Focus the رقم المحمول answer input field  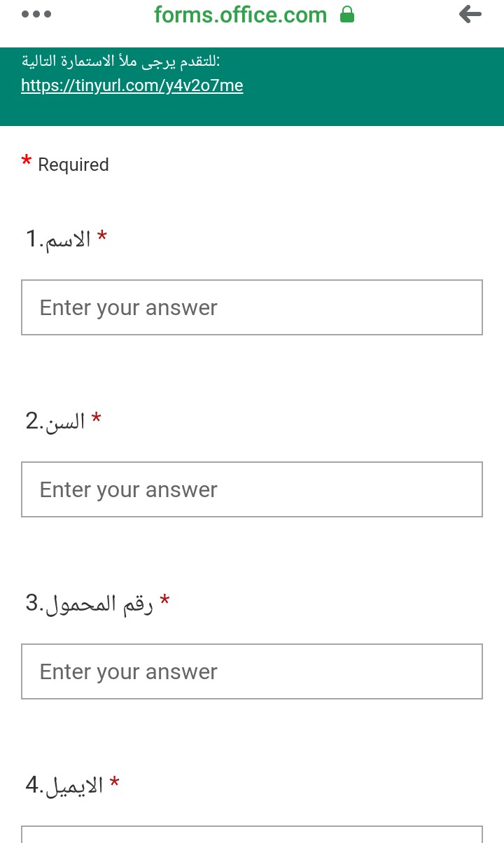[x=252, y=671]
